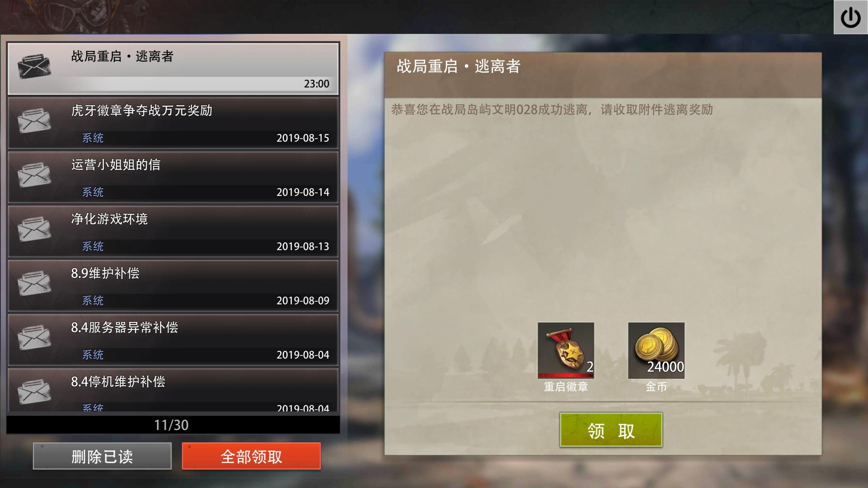Click the 删除已读 delete-read button
Viewport: 868px width, 488px height.
click(102, 456)
